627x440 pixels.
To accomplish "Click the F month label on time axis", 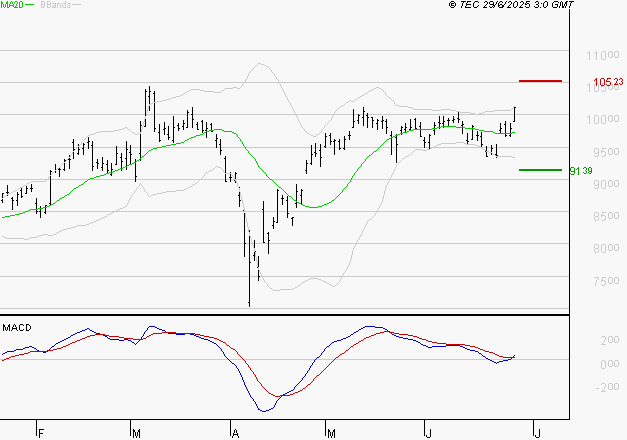I will coord(40,434).
